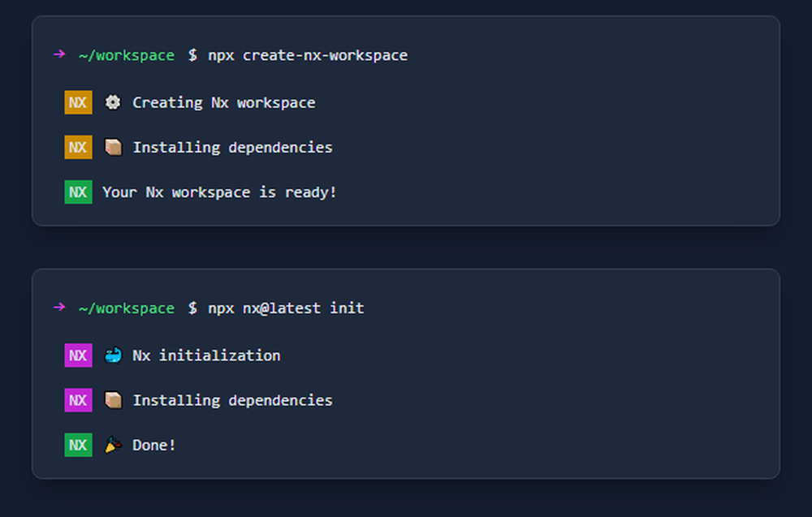Click the prompt arrow before npx nx@latest init
Viewport: 812px width, 517px height.
59,308
